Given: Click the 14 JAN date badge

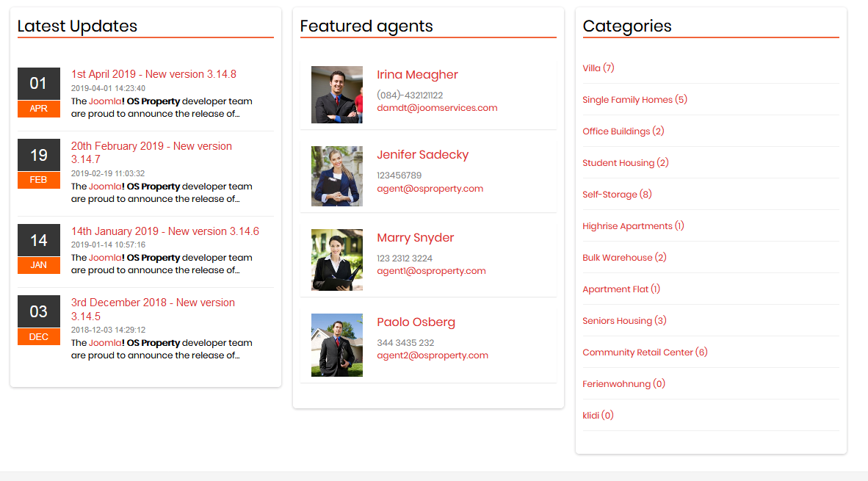Looking at the screenshot, I should [38, 249].
